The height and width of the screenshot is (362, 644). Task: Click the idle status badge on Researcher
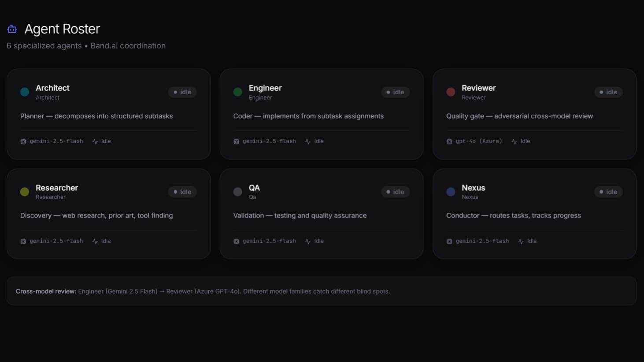click(182, 192)
